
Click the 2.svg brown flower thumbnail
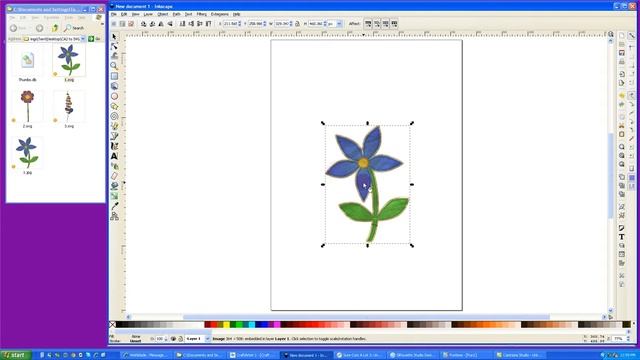(x=27, y=106)
